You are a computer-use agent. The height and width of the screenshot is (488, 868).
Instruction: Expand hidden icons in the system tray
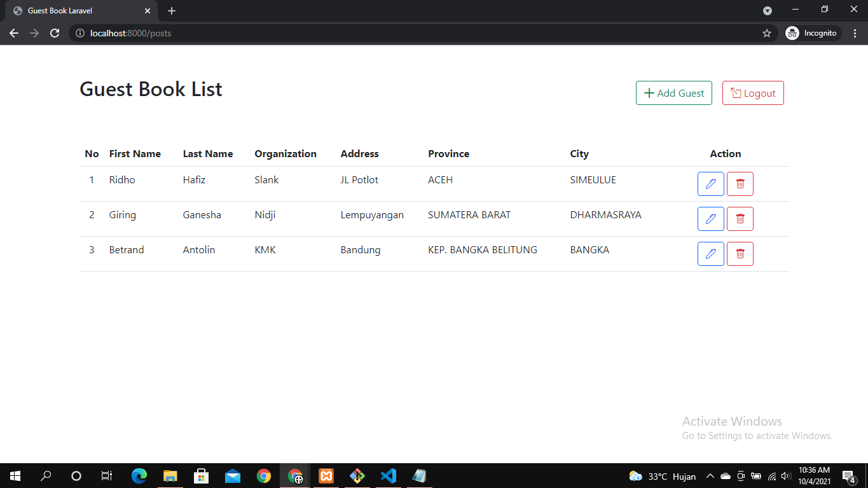click(x=710, y=475)
